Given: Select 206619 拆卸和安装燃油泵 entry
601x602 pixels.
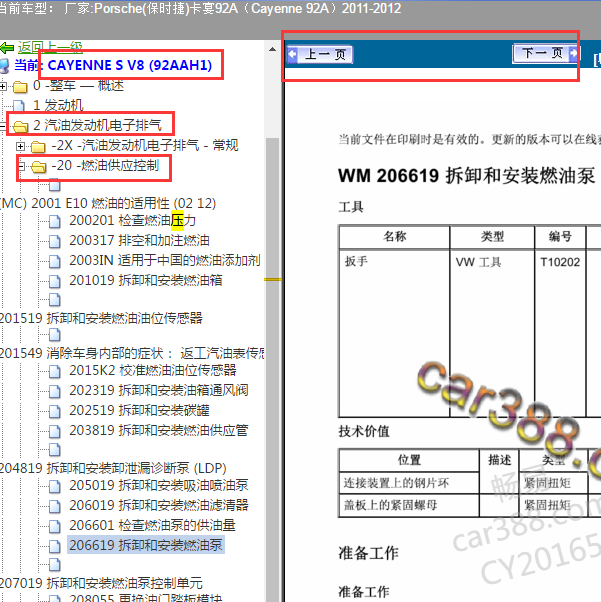Looking at the screenshot, I should click(x=146, y=545).
